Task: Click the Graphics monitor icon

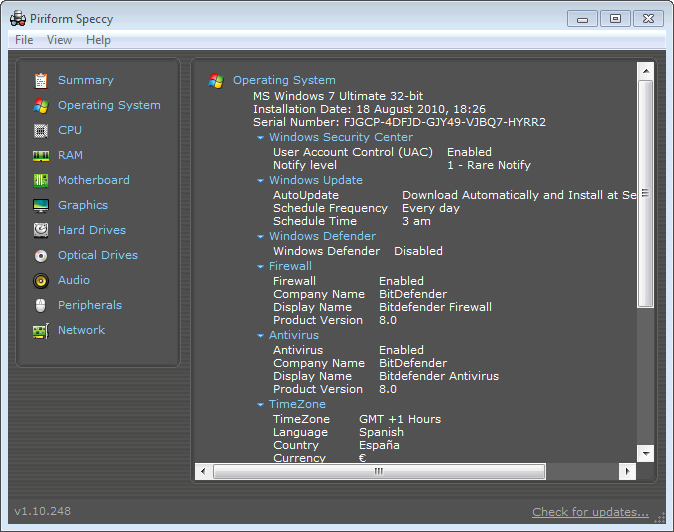Action: tap(41, 205)
